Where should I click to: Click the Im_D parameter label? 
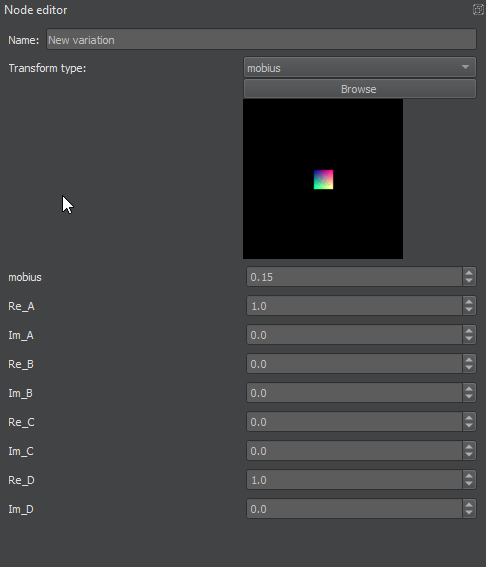[x=21, y=509]
